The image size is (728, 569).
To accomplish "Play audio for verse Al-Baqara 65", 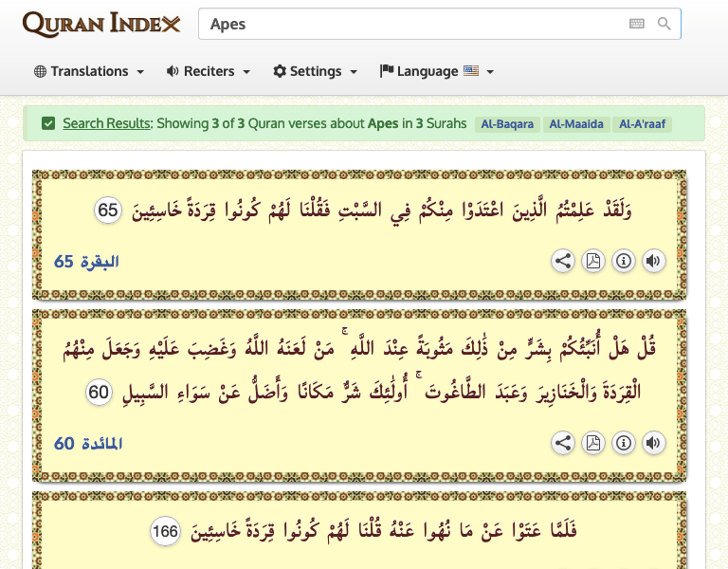I will click(x=654, y=261).
